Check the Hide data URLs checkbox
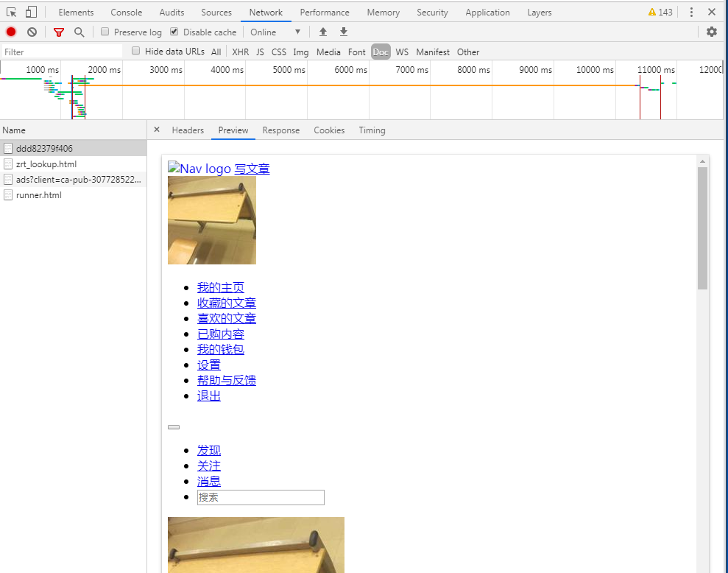Viewport: 728px width, 573px height. click(135, 51)
